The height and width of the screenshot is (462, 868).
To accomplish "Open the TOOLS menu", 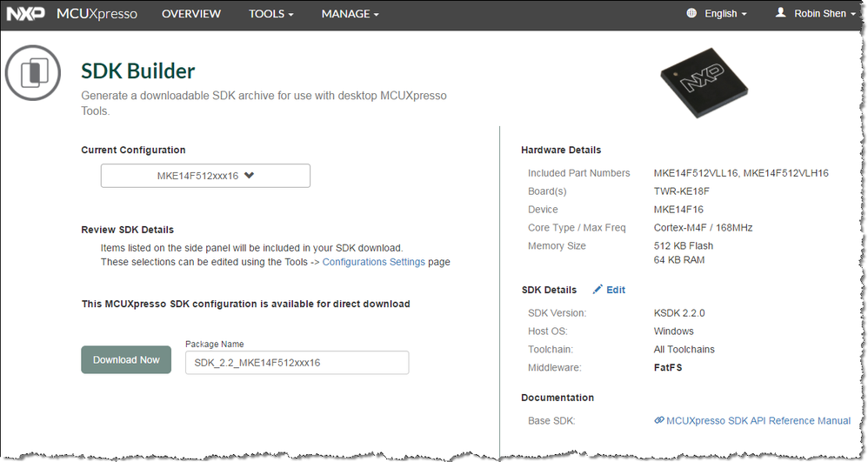I will click(270, 14).
